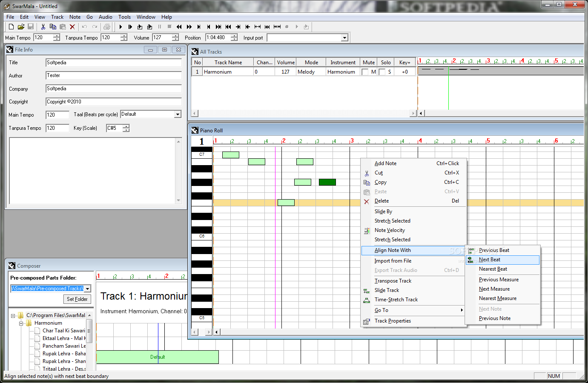This screenshot has width=588, height=383.
Task: Increase Volume with the spinner up arrow
Action: (x=175, y=36)
